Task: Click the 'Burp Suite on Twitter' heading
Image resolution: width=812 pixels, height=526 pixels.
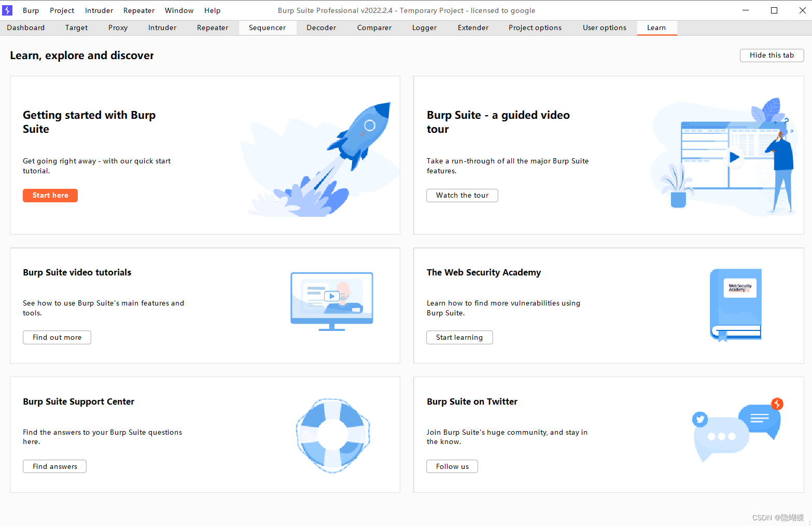Action: click(x=472, y=402)
